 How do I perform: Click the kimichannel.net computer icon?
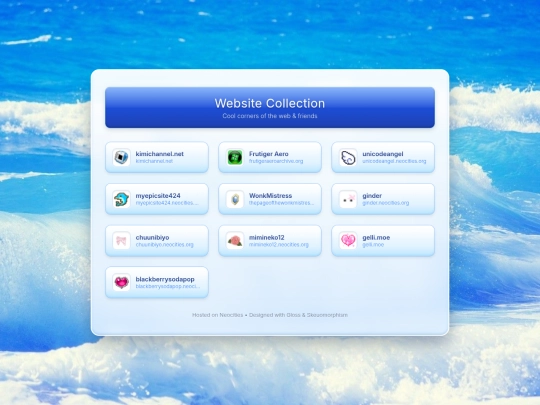coord(121,157)
